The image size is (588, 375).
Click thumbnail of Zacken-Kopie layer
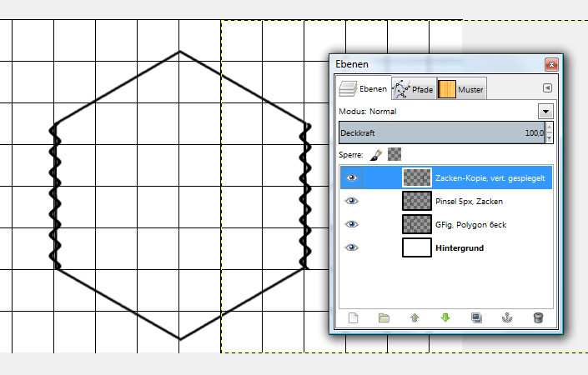tap(415, 177)
